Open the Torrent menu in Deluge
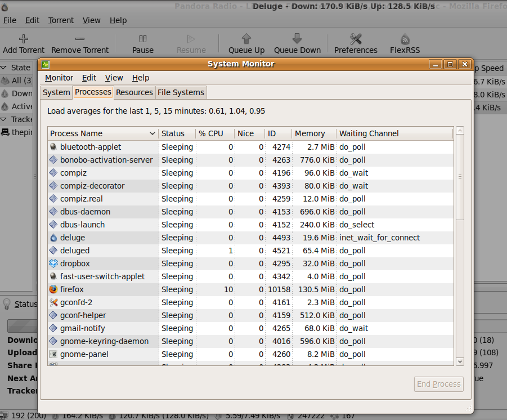 [x=61, y=20]
